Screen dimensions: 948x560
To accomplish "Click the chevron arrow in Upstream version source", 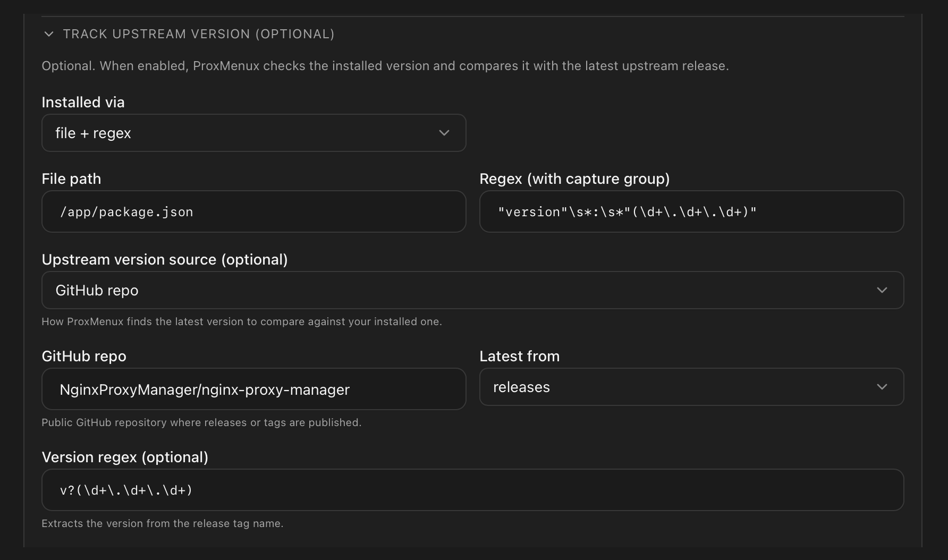I will (x=882, y=290).
